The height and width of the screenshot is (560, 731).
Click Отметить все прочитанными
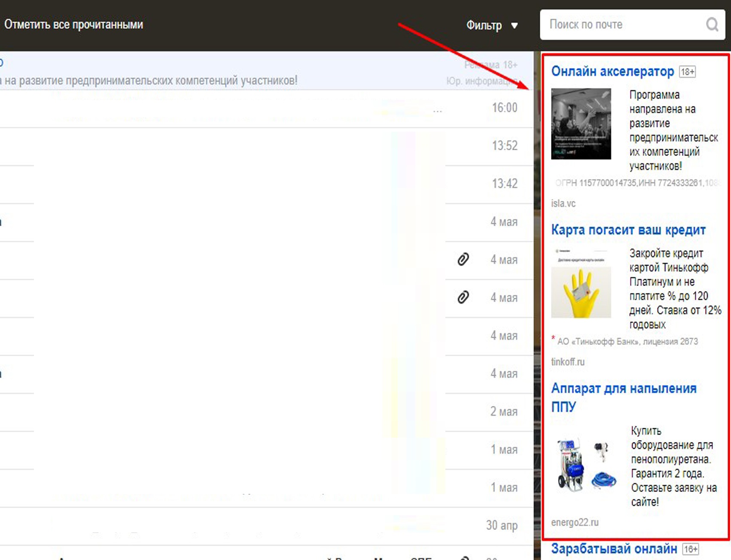point(73,24)
